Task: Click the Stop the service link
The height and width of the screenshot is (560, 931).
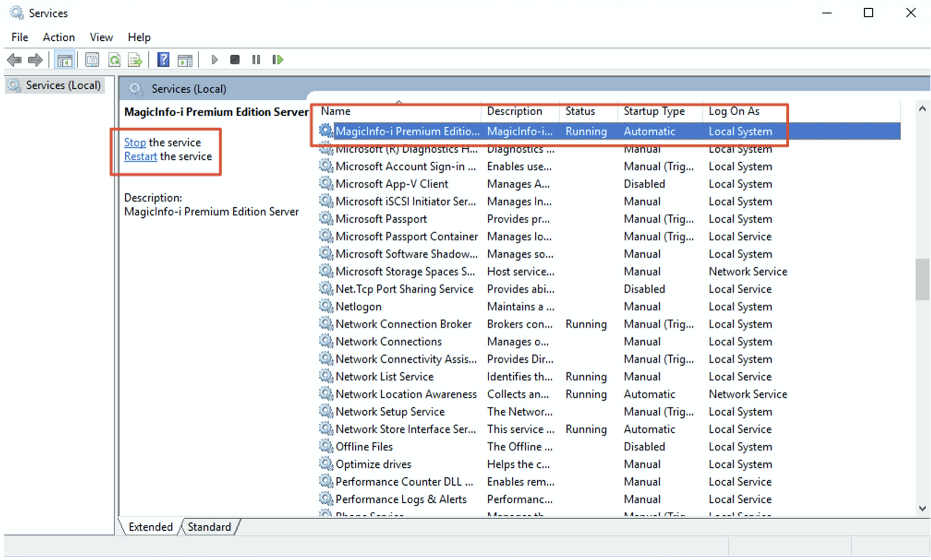Action: 135,142
